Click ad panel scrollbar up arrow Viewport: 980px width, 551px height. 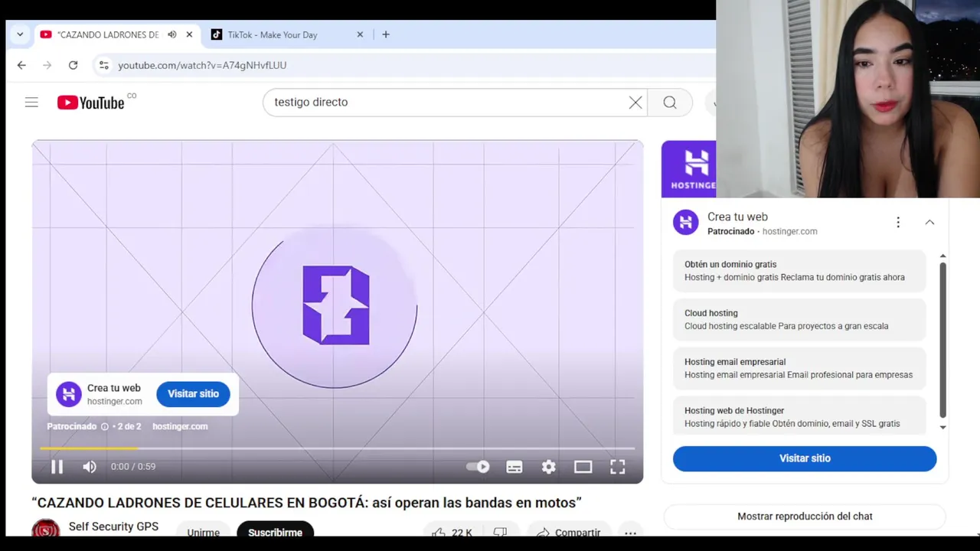click(942, 256)
